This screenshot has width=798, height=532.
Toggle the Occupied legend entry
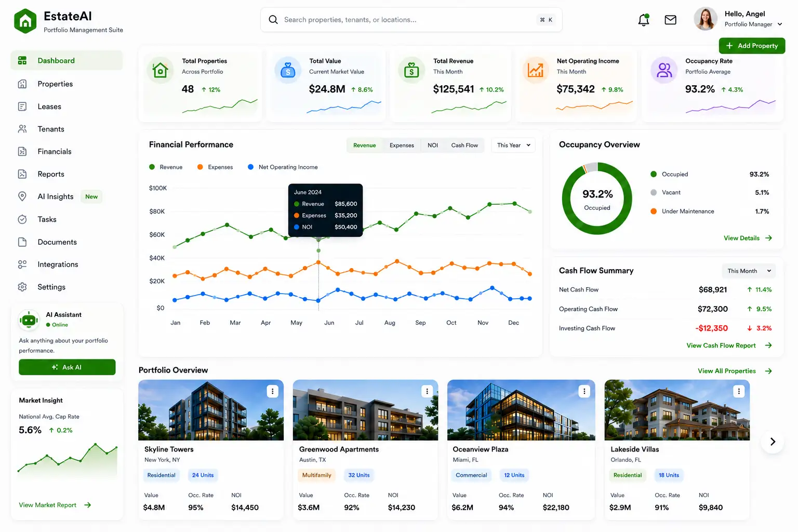coord(669,174)
